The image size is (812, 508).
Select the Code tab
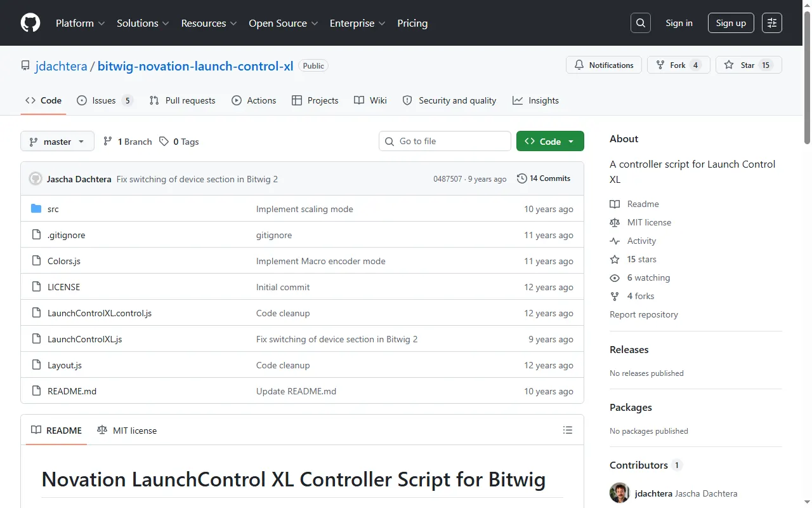[43, 100]
